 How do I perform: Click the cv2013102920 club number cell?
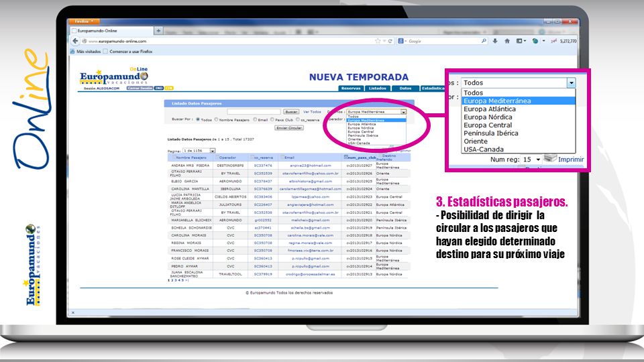pos(359,220)
